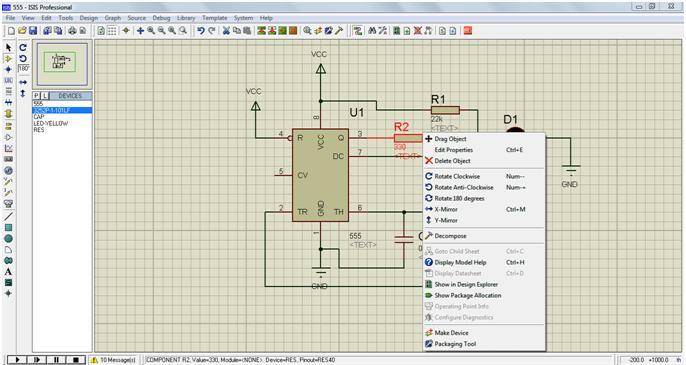Click the Open Design folder icon

coord(22,31)
